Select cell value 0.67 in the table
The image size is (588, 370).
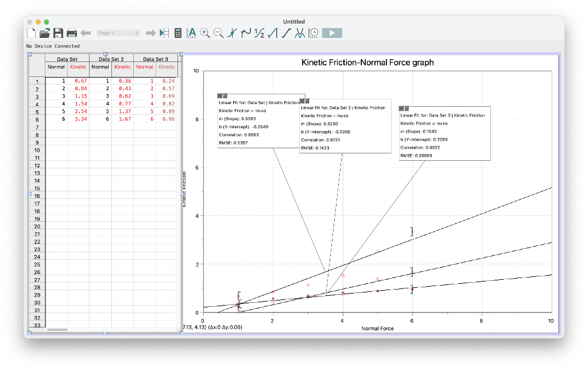pyautogui.click(x=80, y=80)
